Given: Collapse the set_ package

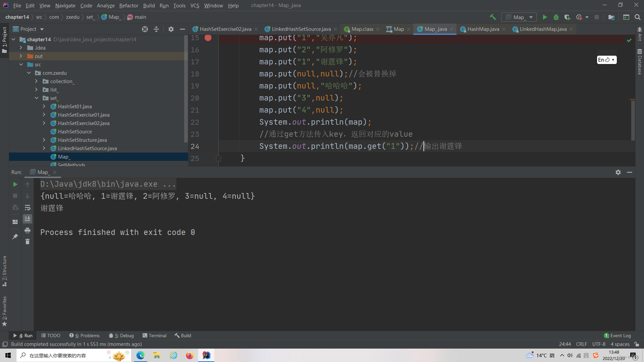Looking at the screenshot, I should pos(36,98).
